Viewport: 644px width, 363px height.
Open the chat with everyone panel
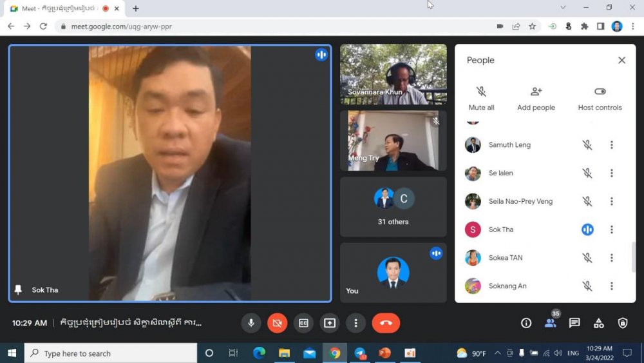[x=574, y=323]
